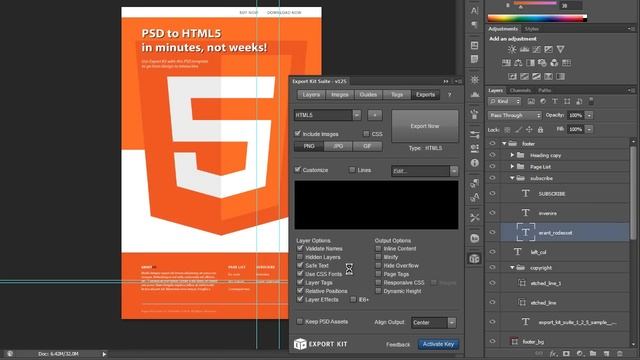Switch to Export Kit Guides tab
Screen dimensions: 640x360
tap(368, 95)
